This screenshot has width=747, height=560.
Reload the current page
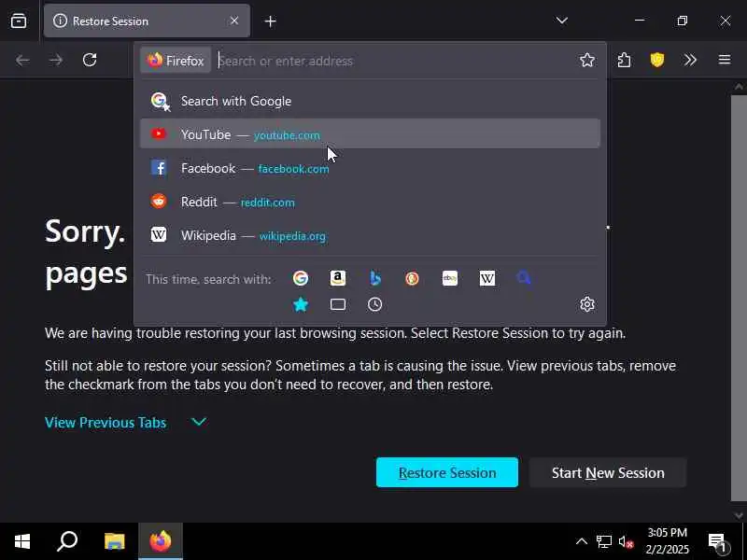click(x=90, y=60)
